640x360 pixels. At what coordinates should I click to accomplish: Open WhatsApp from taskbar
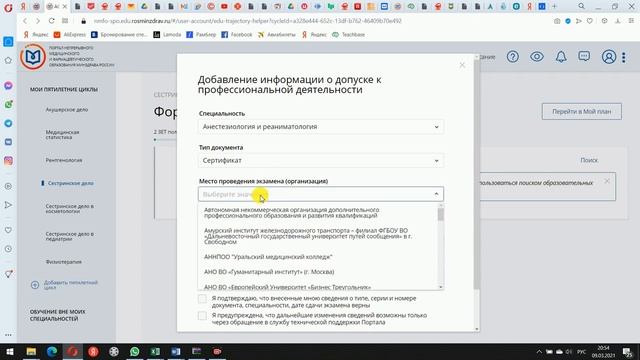click(134, 351)
